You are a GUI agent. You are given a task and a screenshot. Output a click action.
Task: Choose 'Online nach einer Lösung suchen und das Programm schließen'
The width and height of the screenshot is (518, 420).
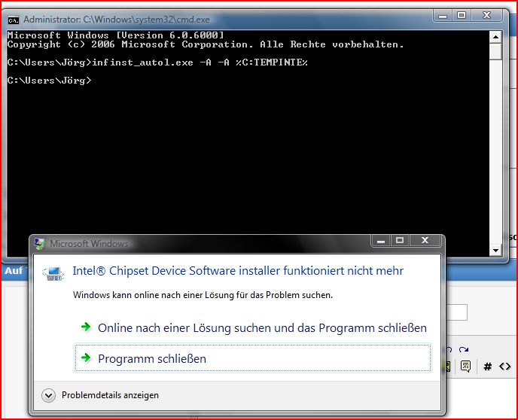pos(253,327)
